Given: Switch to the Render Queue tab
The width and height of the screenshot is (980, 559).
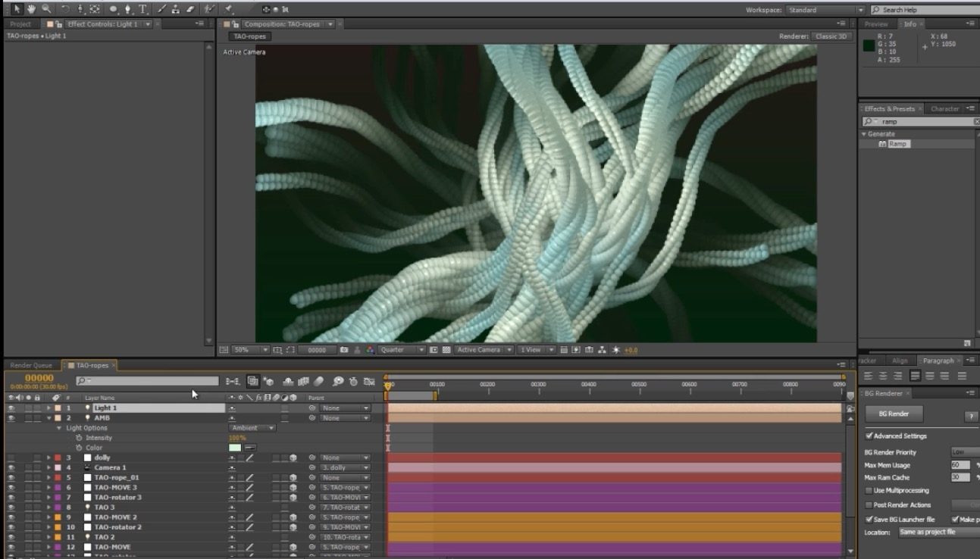Looking at the screenshot, I should coord(31,365).
